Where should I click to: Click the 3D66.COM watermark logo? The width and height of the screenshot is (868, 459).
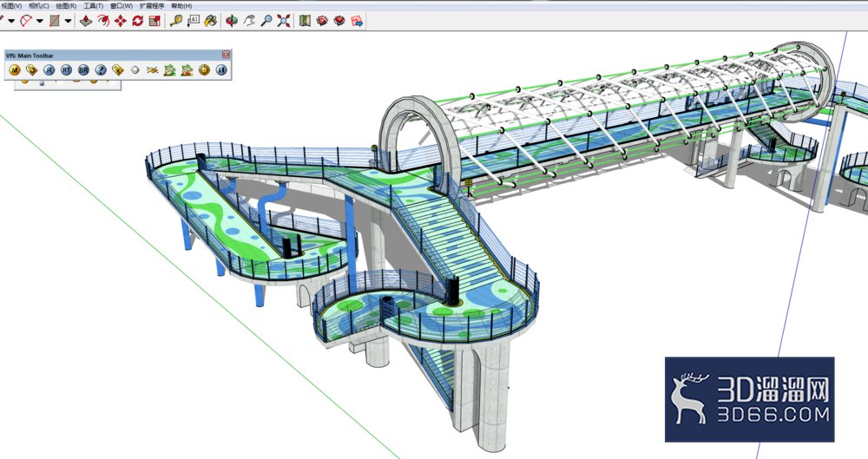[750, 399]
